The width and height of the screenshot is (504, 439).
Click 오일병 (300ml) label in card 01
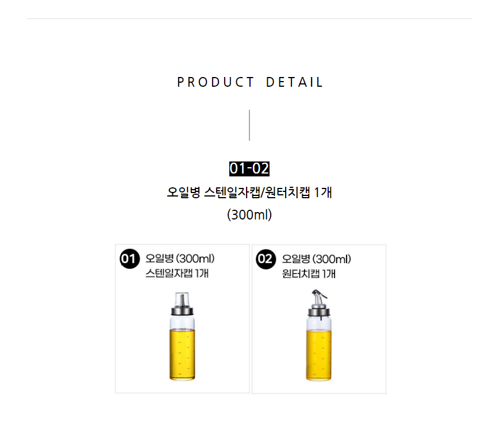[180, 259]
